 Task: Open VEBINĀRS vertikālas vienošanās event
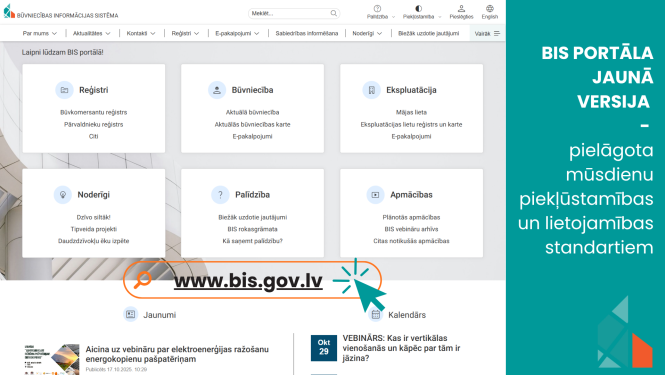(x=401, y=348)
